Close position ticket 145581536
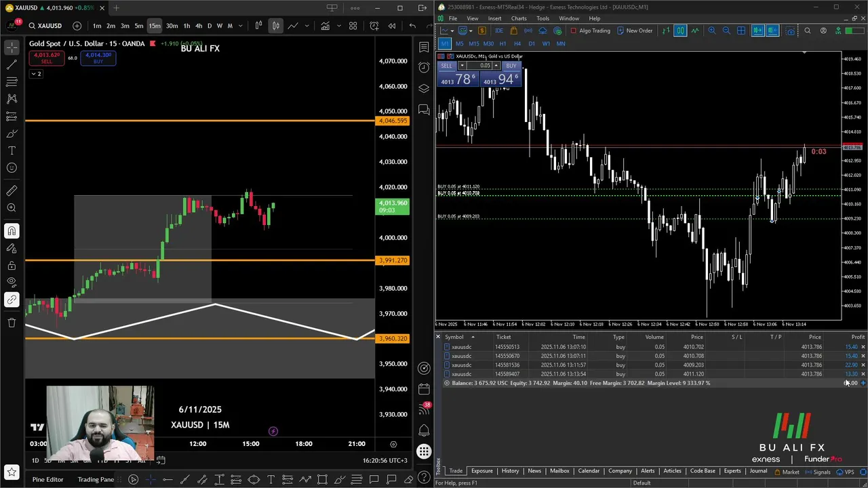 (863, 365)
